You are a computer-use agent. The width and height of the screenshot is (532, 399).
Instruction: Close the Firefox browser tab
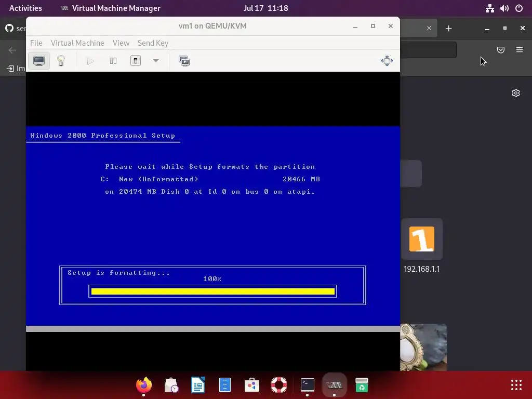tap(429, 28)
